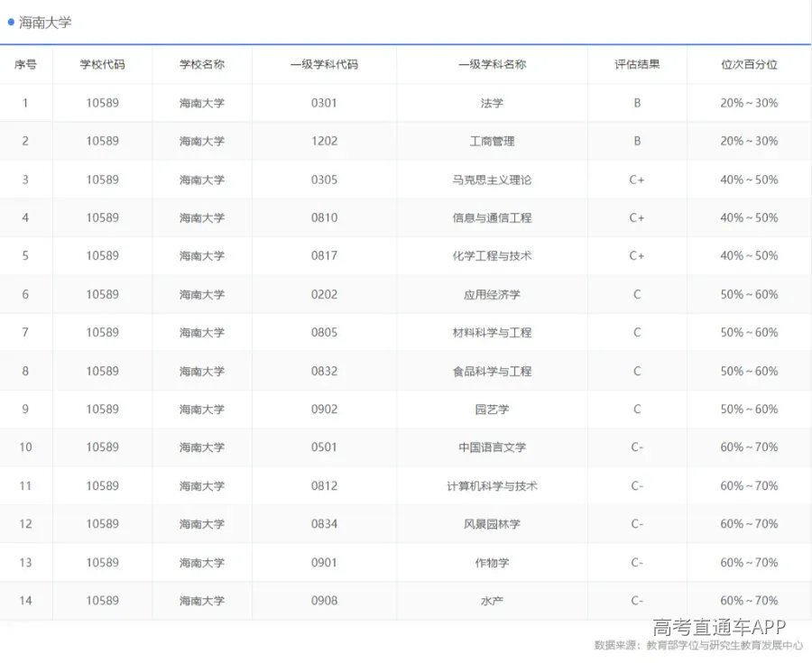Select the C+ rating for 信息与通信工程
812x663 pixels.
pyautogui.click(x=637, y=217)
